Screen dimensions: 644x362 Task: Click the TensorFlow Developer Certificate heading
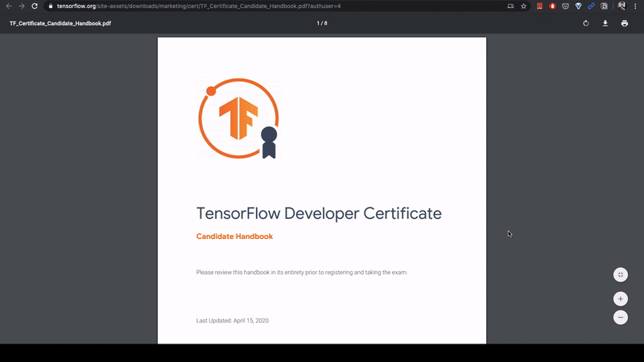click(x=319, y=213)
